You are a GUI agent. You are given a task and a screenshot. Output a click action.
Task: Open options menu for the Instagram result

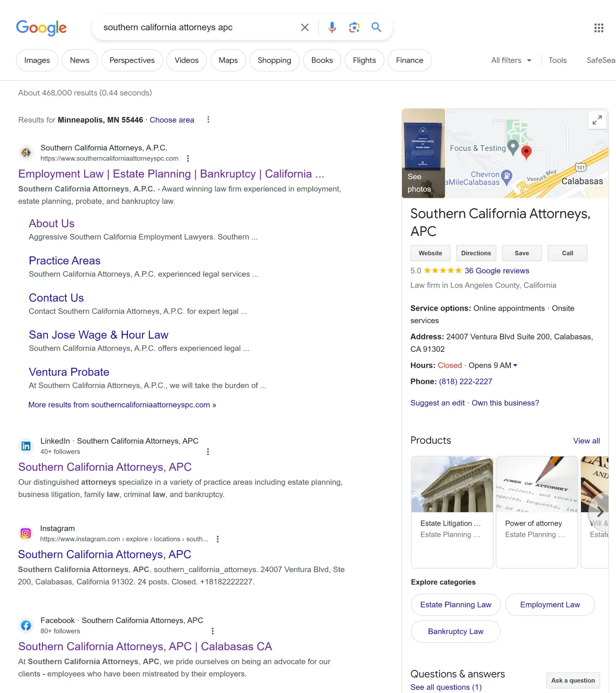point(218,539)
